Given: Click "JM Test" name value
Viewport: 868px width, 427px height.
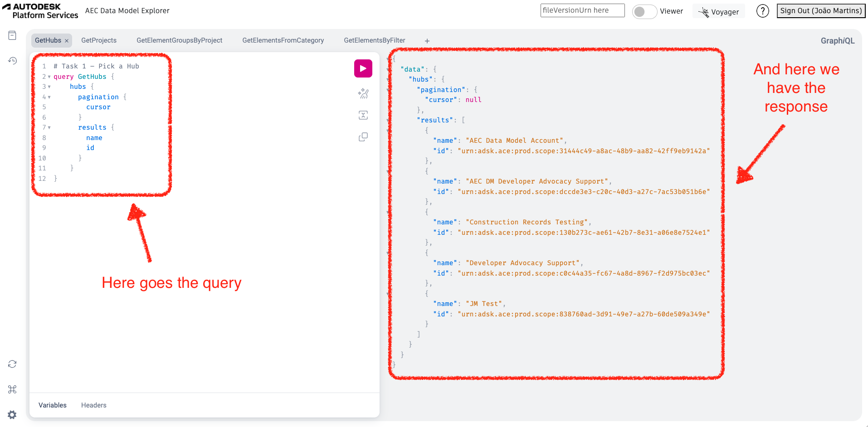Looking at the screenshot, I should point(484,304).
